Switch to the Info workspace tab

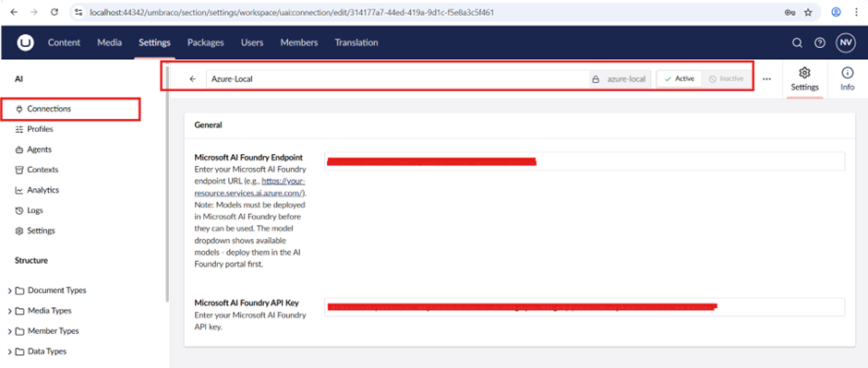click(848, 79)
